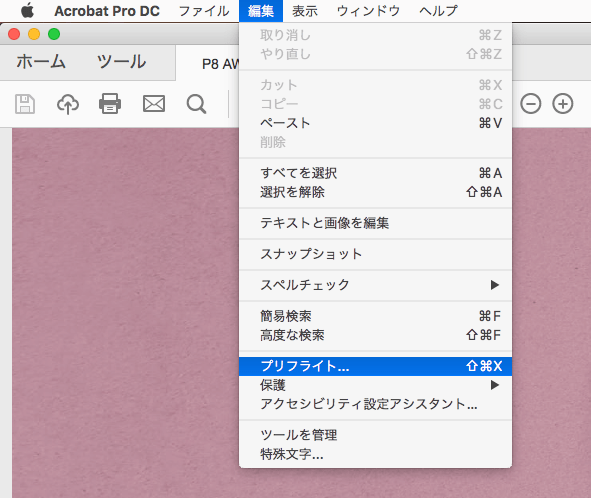This screenshot has height=498, width=591.
Task: Zoom in with the plus circle icon
Action: (563, 104)
